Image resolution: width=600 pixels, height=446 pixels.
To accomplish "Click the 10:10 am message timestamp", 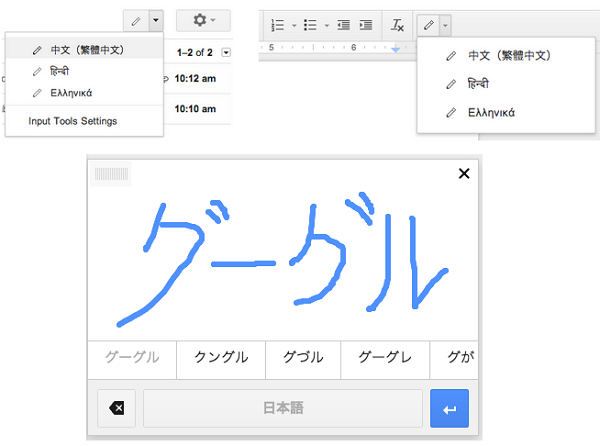I will [x=195, y=109].
